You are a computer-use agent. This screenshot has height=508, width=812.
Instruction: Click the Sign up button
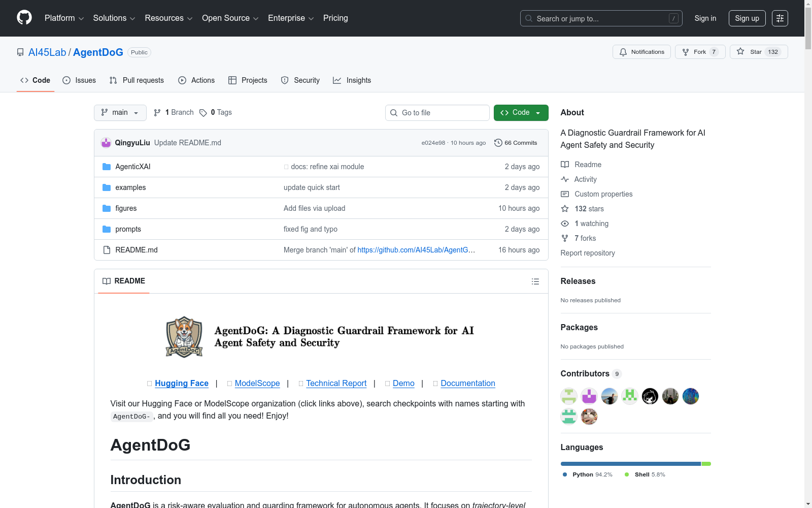[x=747, y=18]
